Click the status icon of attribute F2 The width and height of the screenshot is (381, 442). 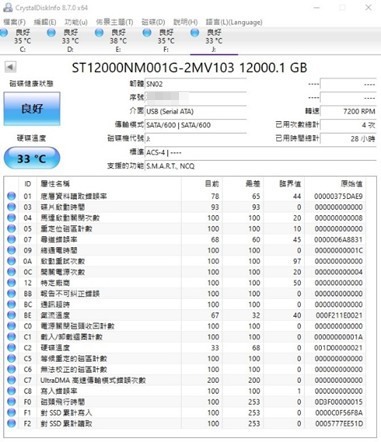(11, 424)
